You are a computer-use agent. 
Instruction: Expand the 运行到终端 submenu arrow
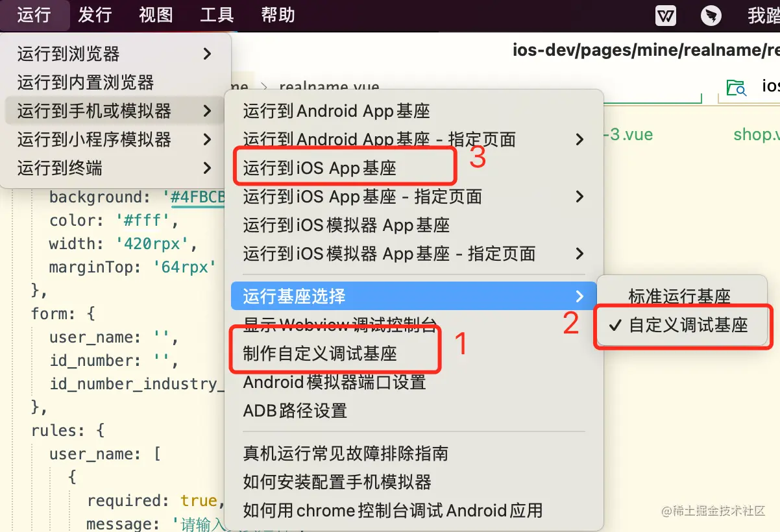point(207,168)
